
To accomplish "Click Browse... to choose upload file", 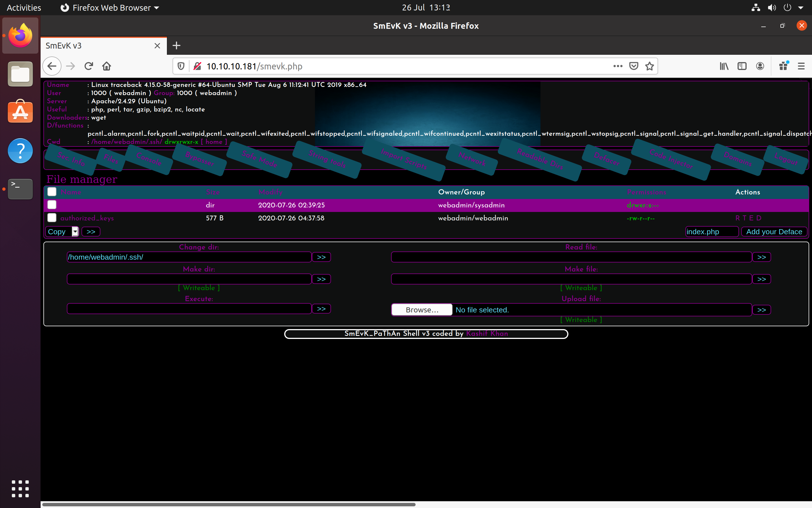I will 422,310.
